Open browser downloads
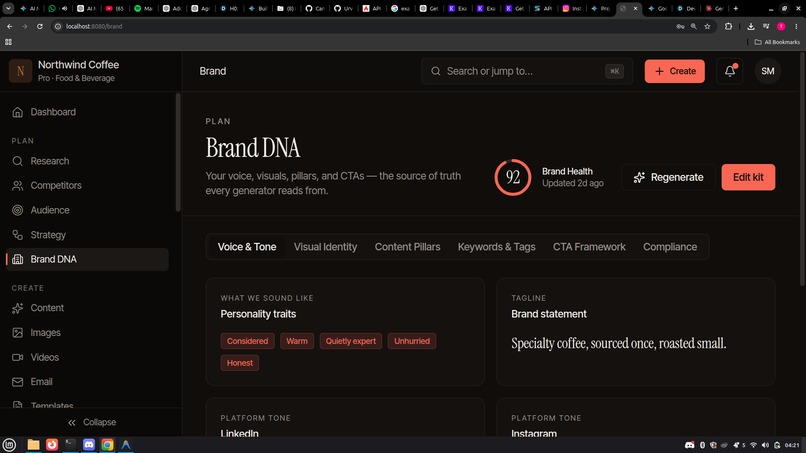 pos(750,26)
